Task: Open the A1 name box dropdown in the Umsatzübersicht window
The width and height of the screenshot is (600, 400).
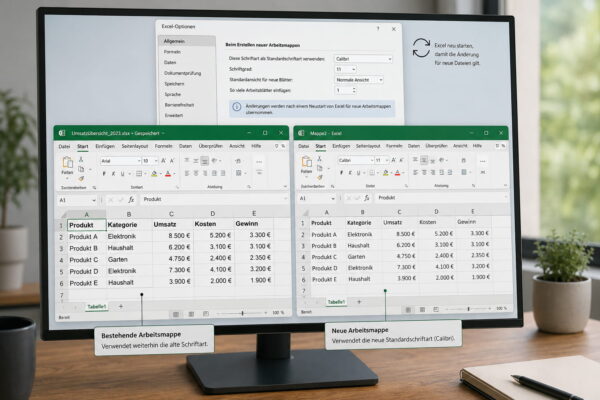Action: point(94,200)
